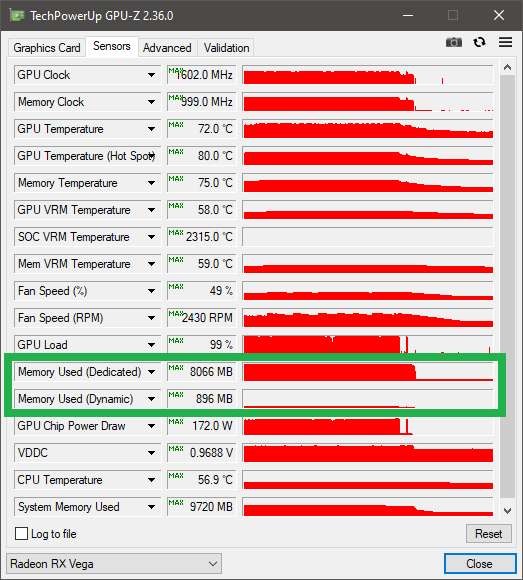Viewport: 523px width, 580px height.
Task: Click the 99 % GPU Load value
Action: tap(202, 345)
